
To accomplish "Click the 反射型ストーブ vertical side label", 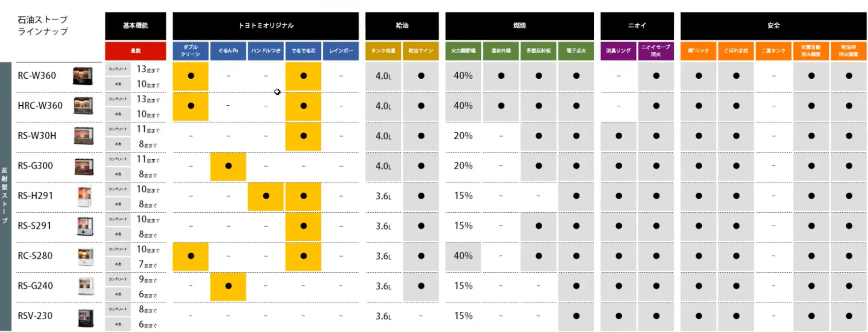I will pos(5,195).
